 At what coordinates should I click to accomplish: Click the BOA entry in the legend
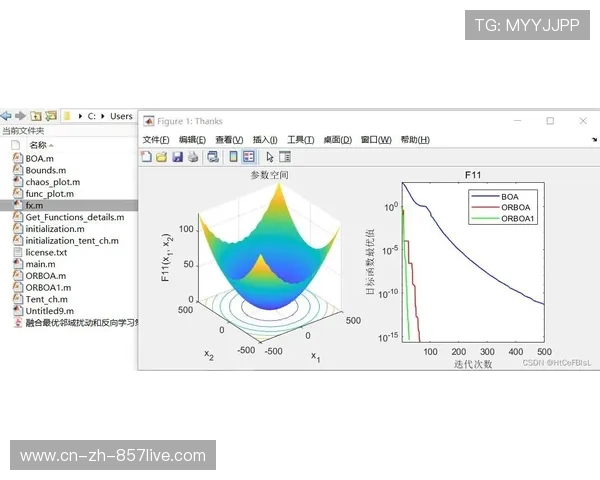(x=510, y=196)
